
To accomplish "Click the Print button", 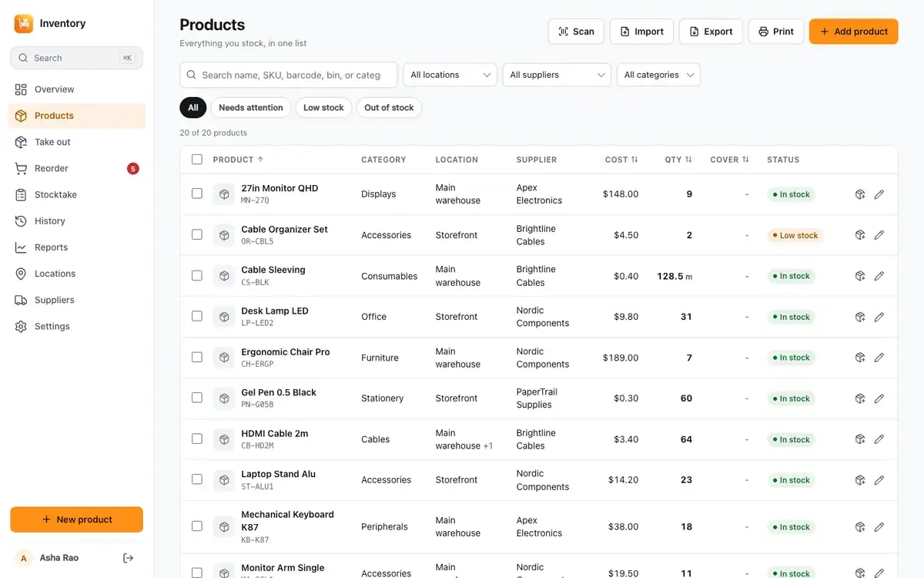I will click(775, 32).
